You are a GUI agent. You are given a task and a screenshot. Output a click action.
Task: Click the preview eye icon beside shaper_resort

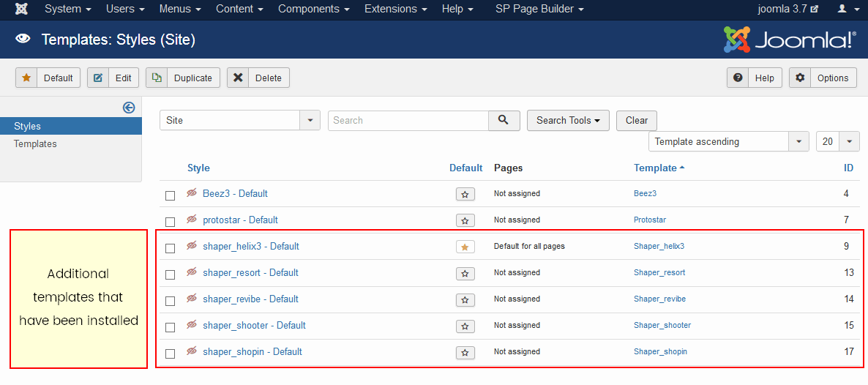[192, 272]
